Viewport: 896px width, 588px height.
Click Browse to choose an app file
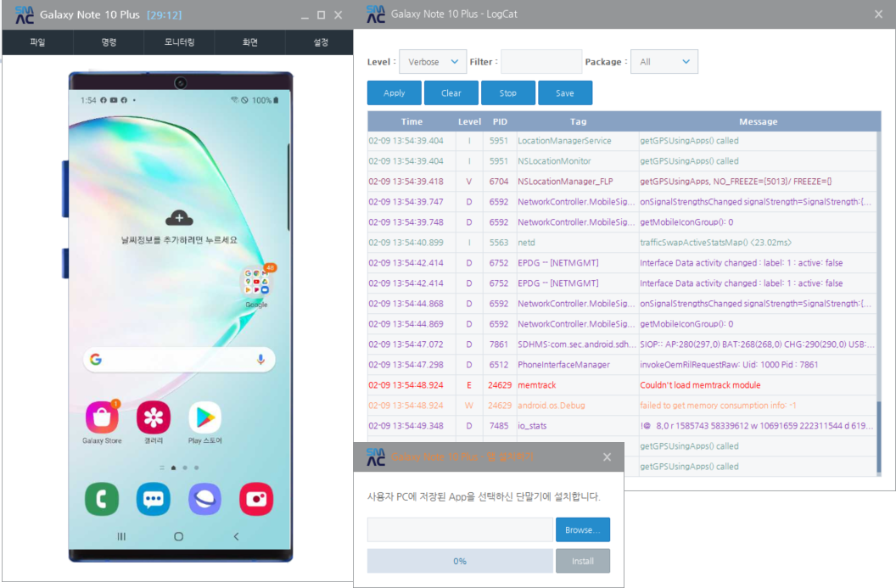tap(583, 529)
